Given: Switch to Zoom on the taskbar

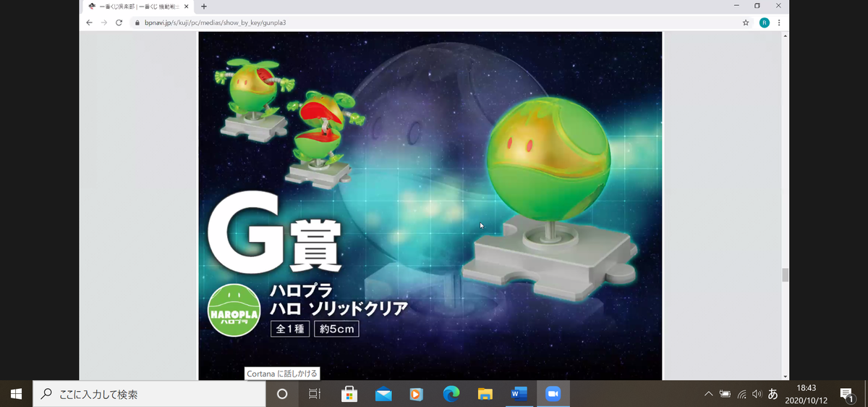Looking at the screenshot, I should (553, 394).
